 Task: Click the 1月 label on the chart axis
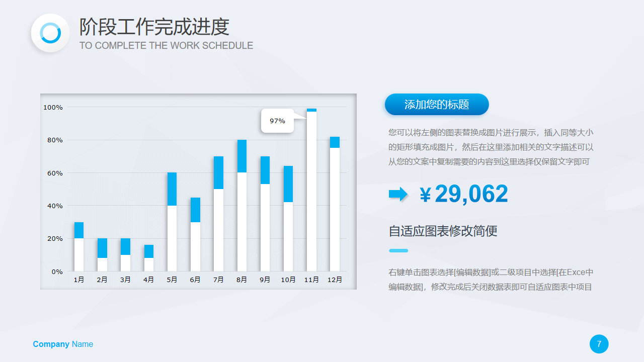click(79, 280)
